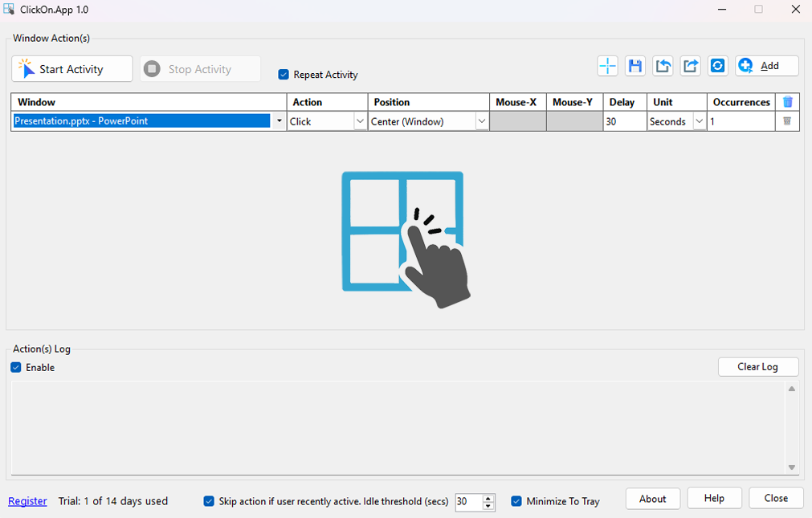The height and width of the screenshot is (518, 812).
Task: Start the activity
Action: pos(72,69)
